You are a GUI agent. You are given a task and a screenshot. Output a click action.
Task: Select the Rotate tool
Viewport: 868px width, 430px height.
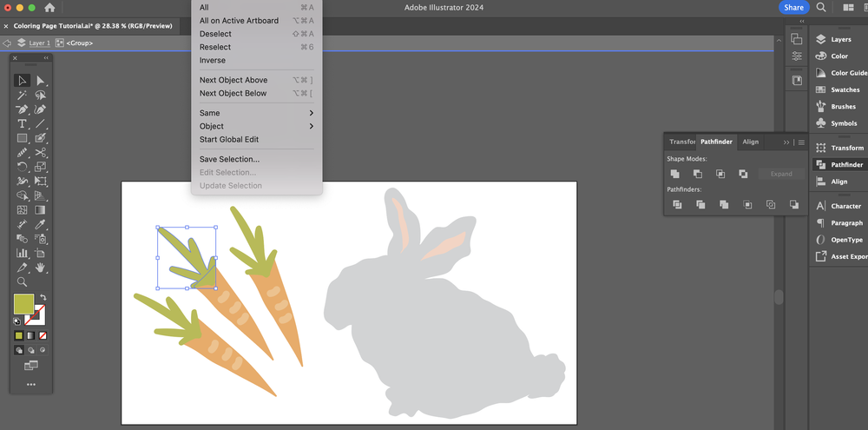(x=23, y=167)
